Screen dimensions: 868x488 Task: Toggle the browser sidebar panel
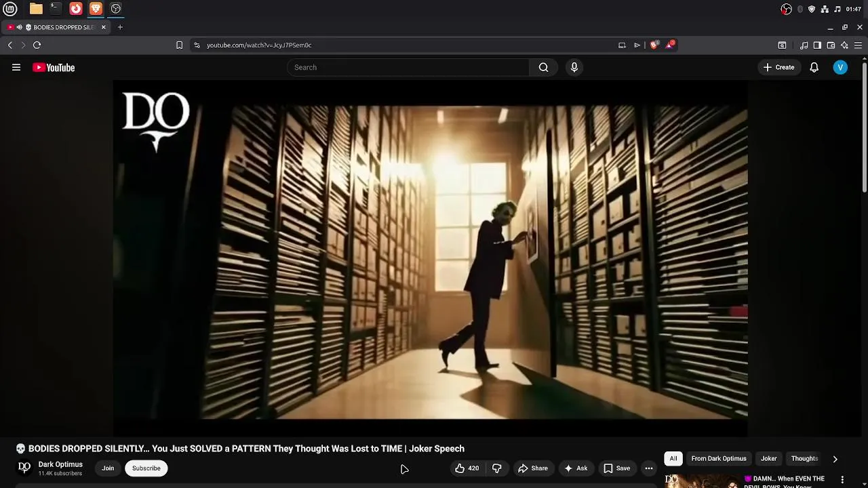tap(817, 45)
